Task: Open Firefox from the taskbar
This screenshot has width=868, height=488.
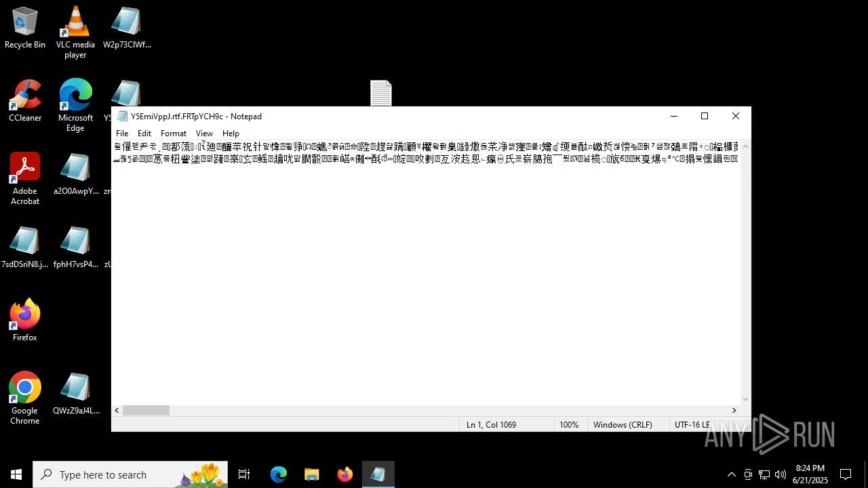Action: 344,474
